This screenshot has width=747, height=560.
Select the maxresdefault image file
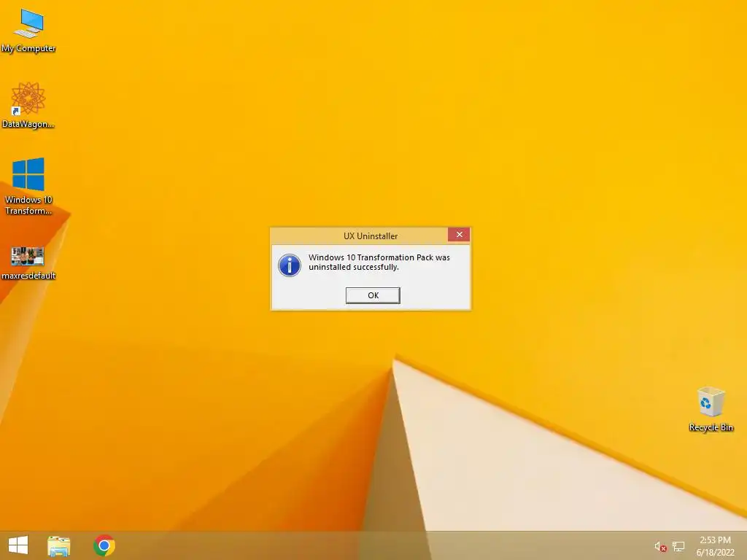(28, 263)
